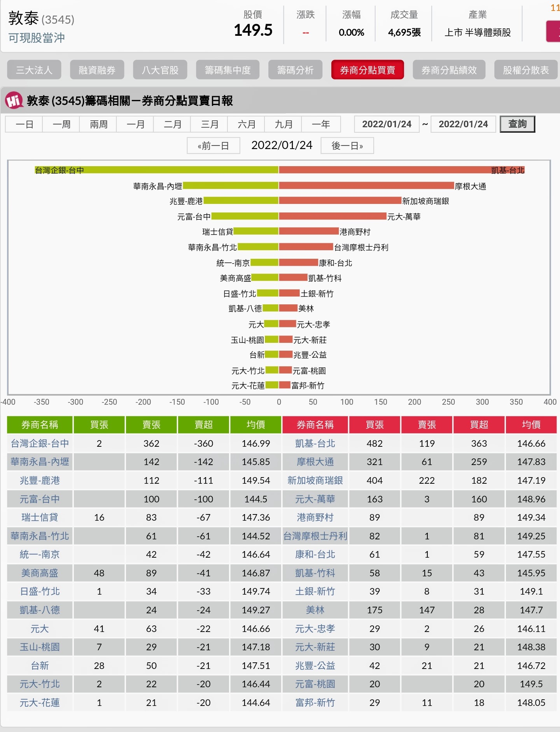The height and width of the screenshot is (732, 560).
Task: Open the 三大法人 tab
Action: click(x=34, y=70)
